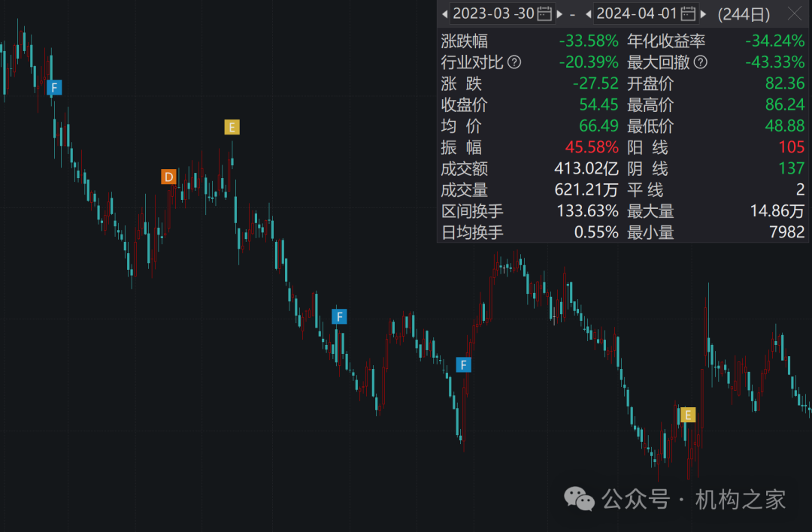Click the 成交量 value 621.21万
This screenshot has height=532, width=812.
pyautogui.click(x=586, y=190)
